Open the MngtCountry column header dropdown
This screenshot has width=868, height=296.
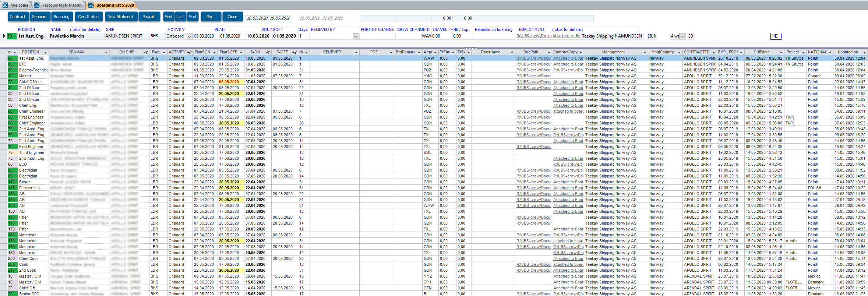[679, 52]
